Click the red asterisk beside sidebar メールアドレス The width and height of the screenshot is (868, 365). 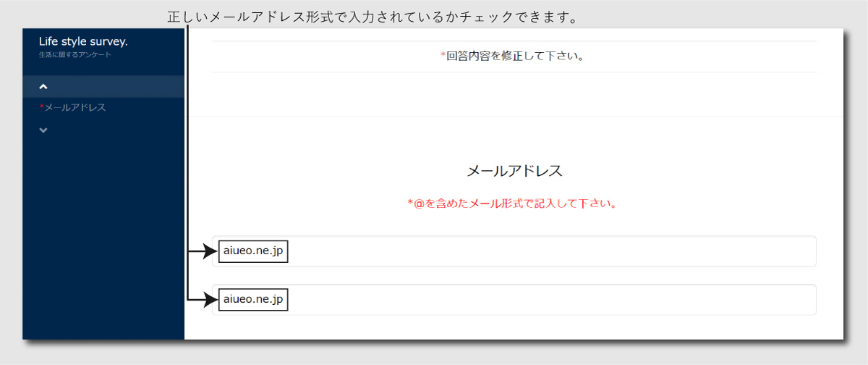tap(41, 107)
